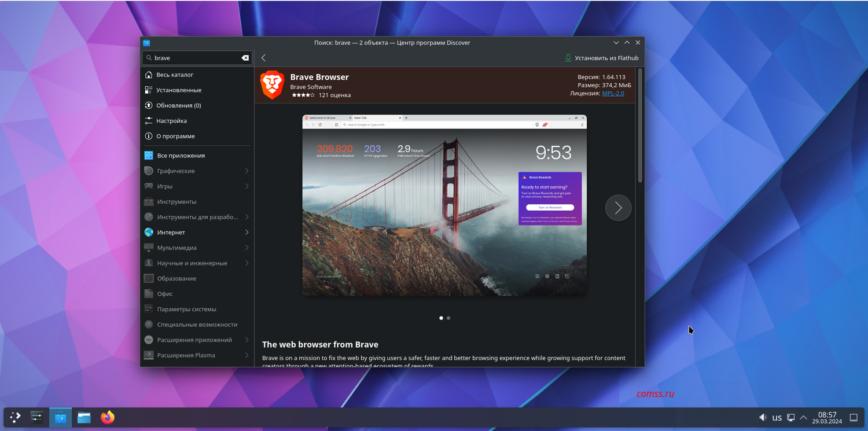Click the magnifier icon in the search field

point(149,58)
